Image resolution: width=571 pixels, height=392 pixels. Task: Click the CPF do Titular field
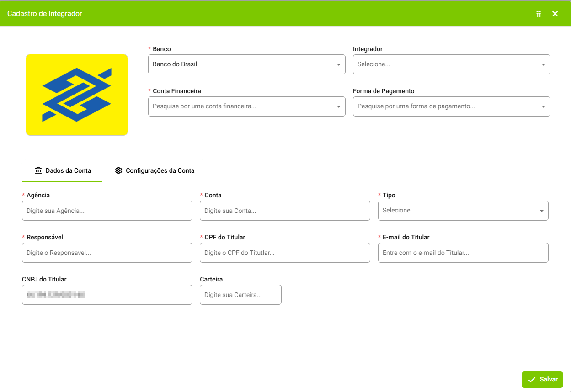[x=285, y=253]
